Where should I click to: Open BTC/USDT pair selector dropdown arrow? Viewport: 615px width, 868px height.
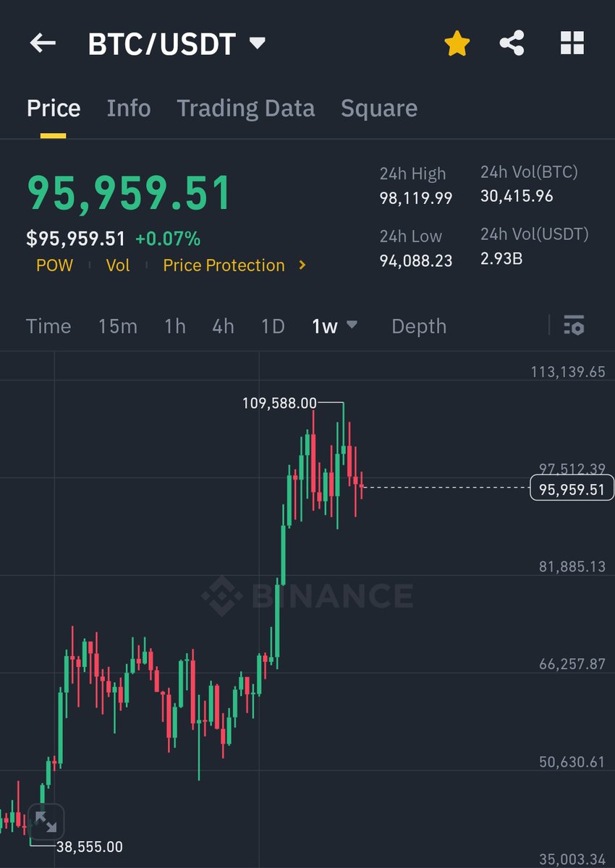click(257, 43)
